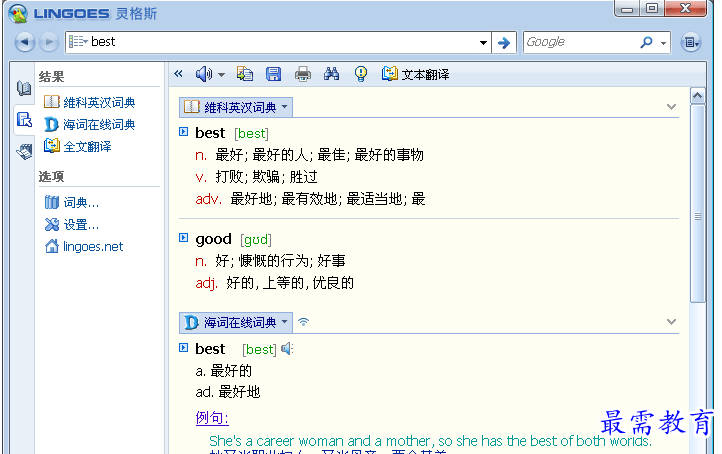
Task: Minimize the Lingoes window
Action: coord(627,8)
